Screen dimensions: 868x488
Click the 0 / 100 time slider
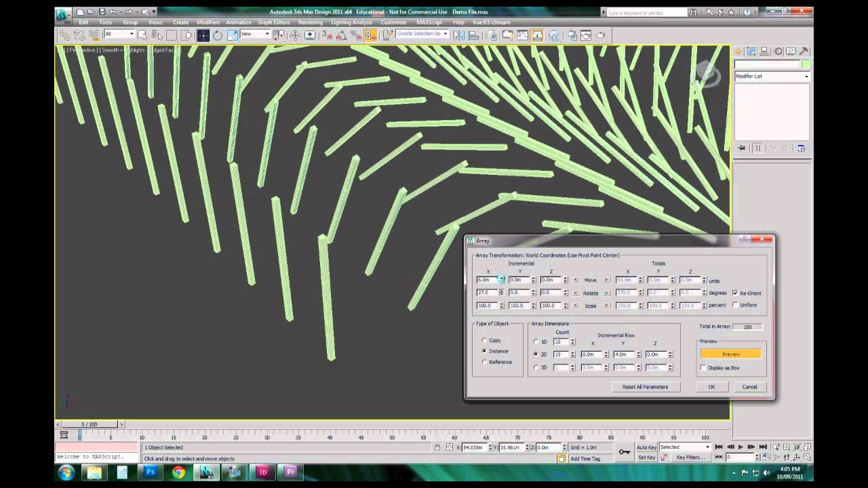coord(89,424)
